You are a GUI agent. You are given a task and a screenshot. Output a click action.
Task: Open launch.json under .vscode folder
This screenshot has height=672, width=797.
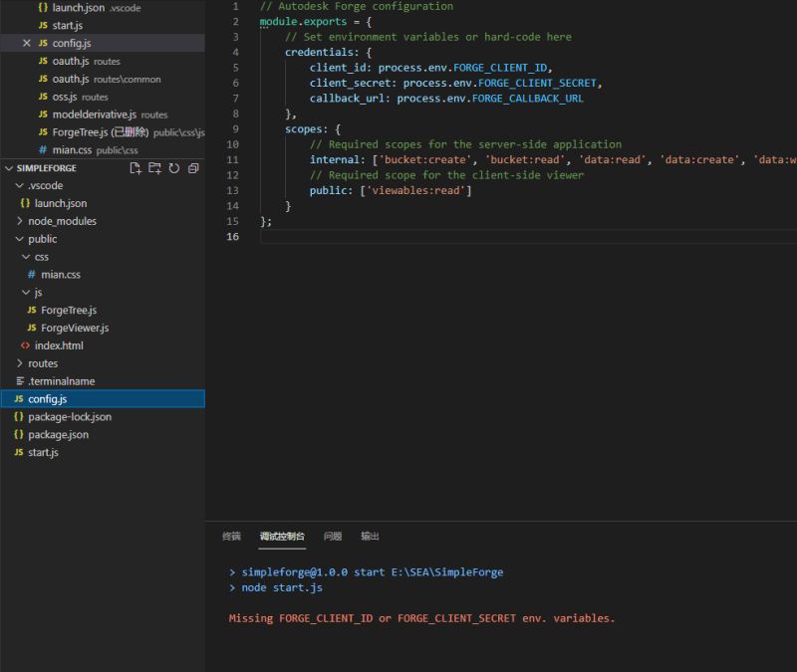(x=103, y=203)
